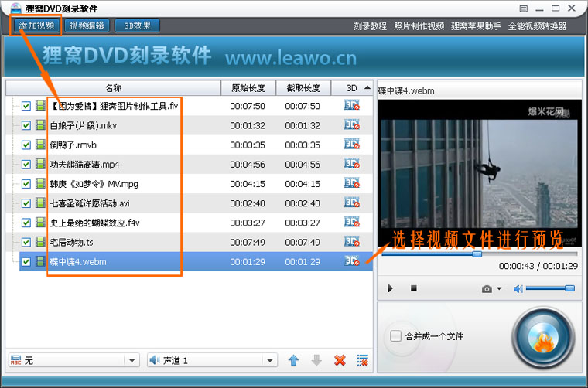Click the 添加视频 button
Image resolution: width=588 pixels, height=388 pixels.
pos(36,26)
